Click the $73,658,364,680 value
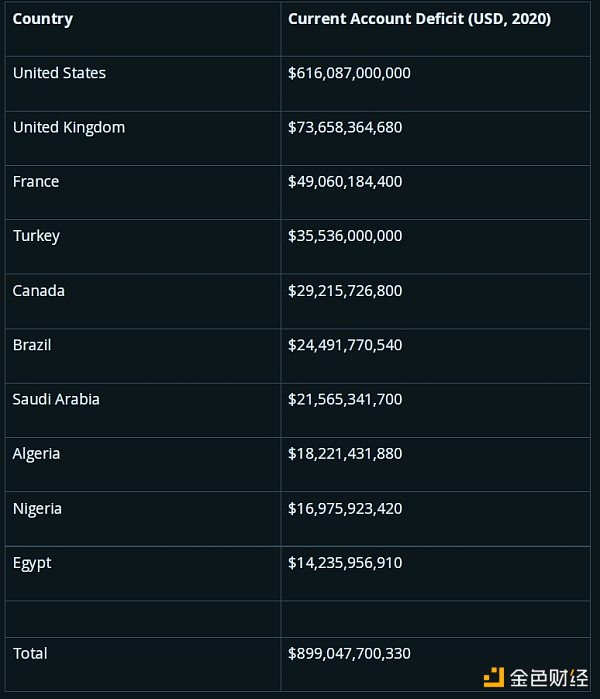 coord(345,127)
